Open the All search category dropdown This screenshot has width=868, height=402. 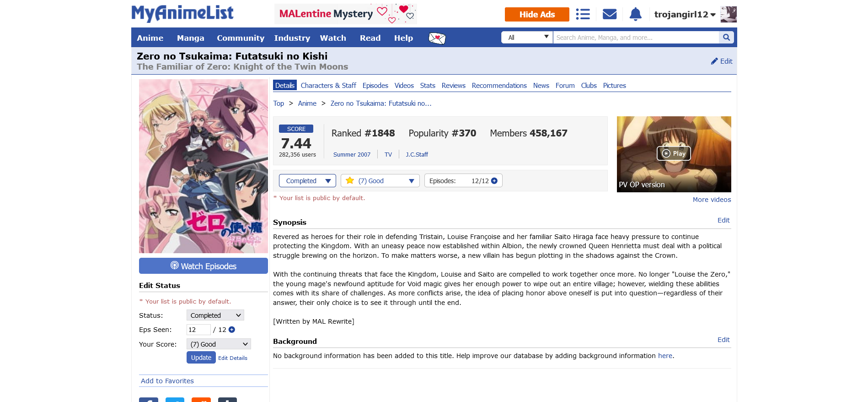[527, 38]
